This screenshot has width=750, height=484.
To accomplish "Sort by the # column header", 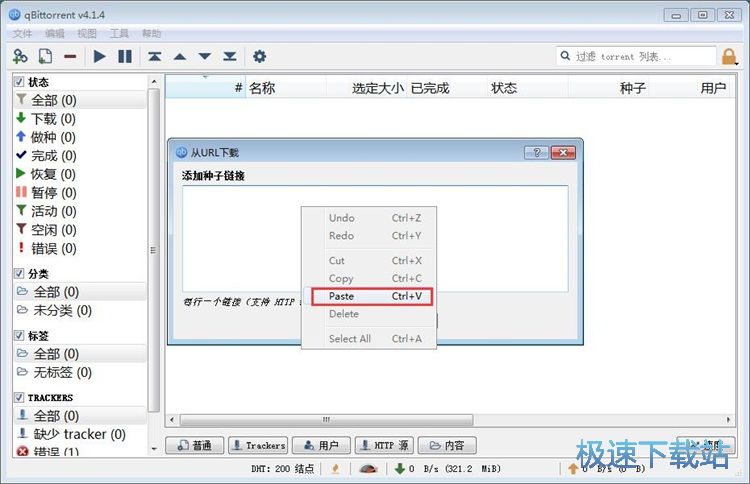I will pos(206,88).
